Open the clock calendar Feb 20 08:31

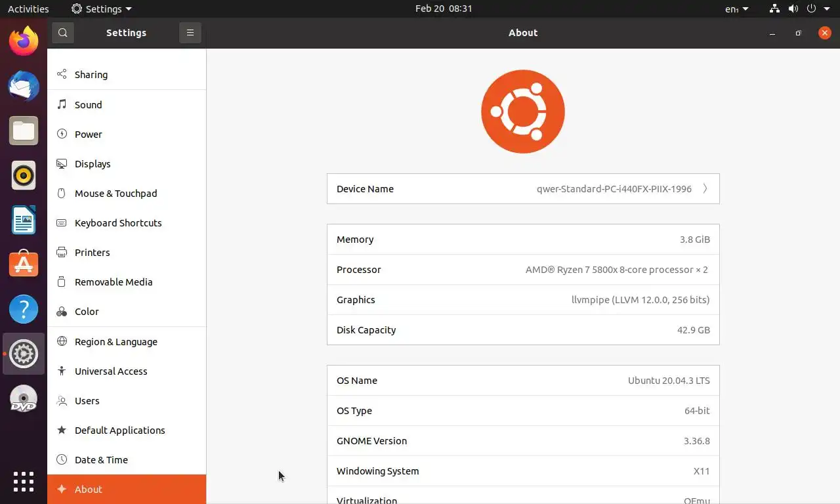coord(444,9)
